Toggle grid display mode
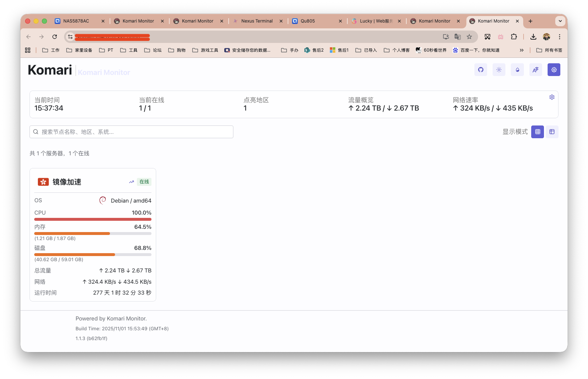Screen dimensions: 588x379 (537, 132)
